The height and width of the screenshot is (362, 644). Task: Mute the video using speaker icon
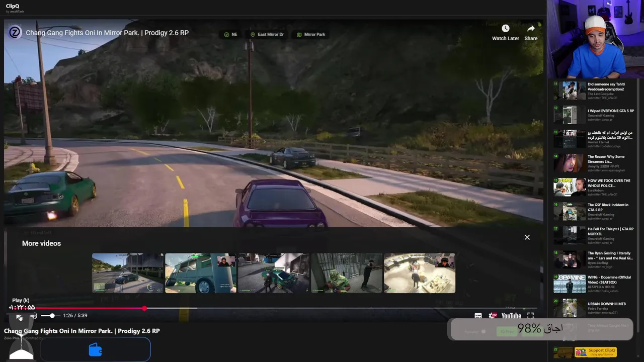(x=34, y=316)
